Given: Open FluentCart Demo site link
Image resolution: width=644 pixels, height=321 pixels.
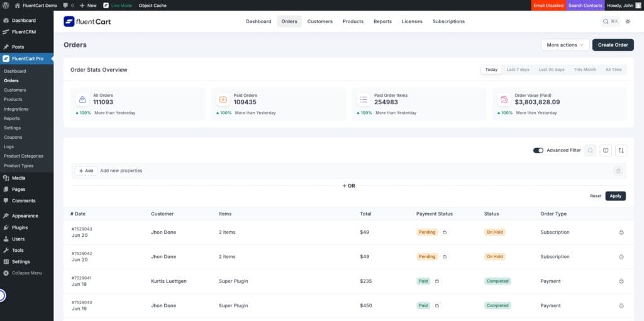Looking at the screenshot, I should point(36,5).
